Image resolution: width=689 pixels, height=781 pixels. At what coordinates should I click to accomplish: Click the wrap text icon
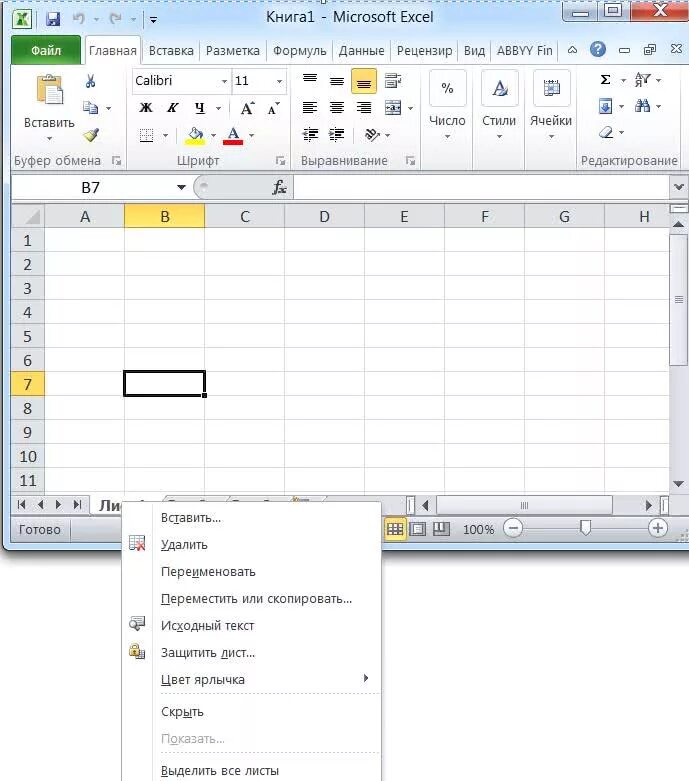393,81
